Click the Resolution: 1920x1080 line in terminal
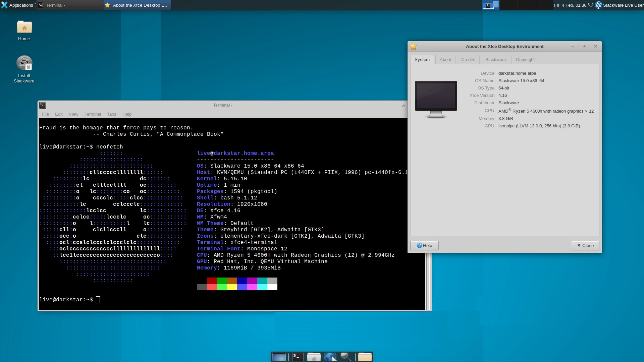Screen dimensions: 644x362 coord(232,204)
